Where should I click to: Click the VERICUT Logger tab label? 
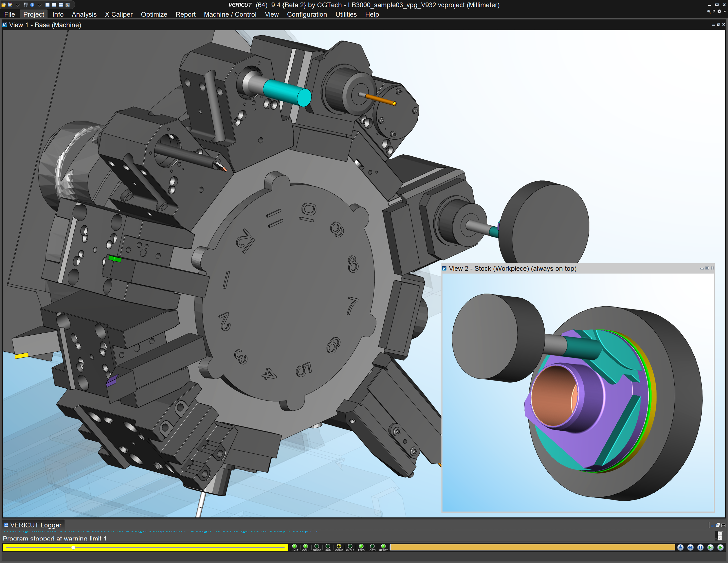pyautogui.click(x=36, y=525)
